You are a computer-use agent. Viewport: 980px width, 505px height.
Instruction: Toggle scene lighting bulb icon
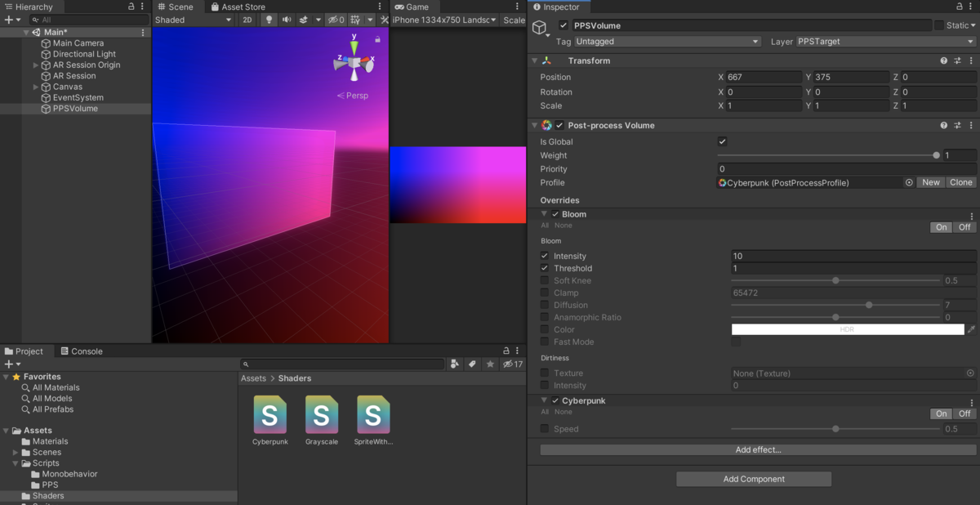(x=269, y=20)
